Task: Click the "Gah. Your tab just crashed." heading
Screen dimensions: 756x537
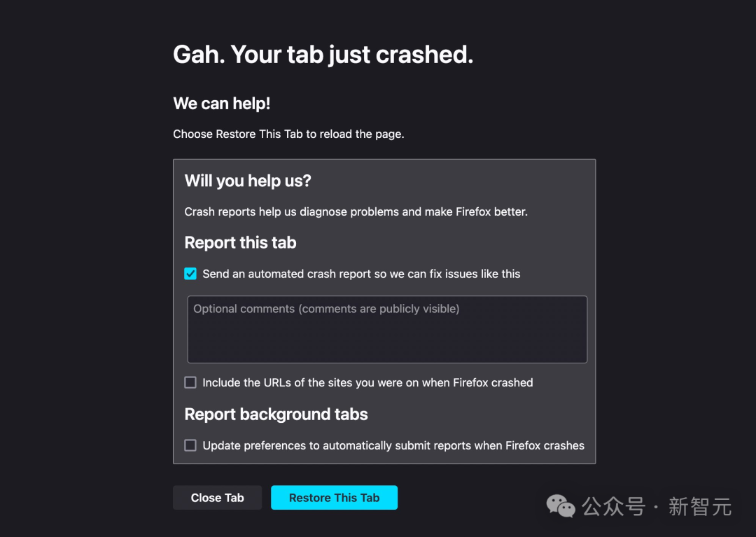Action: [323, 55]
